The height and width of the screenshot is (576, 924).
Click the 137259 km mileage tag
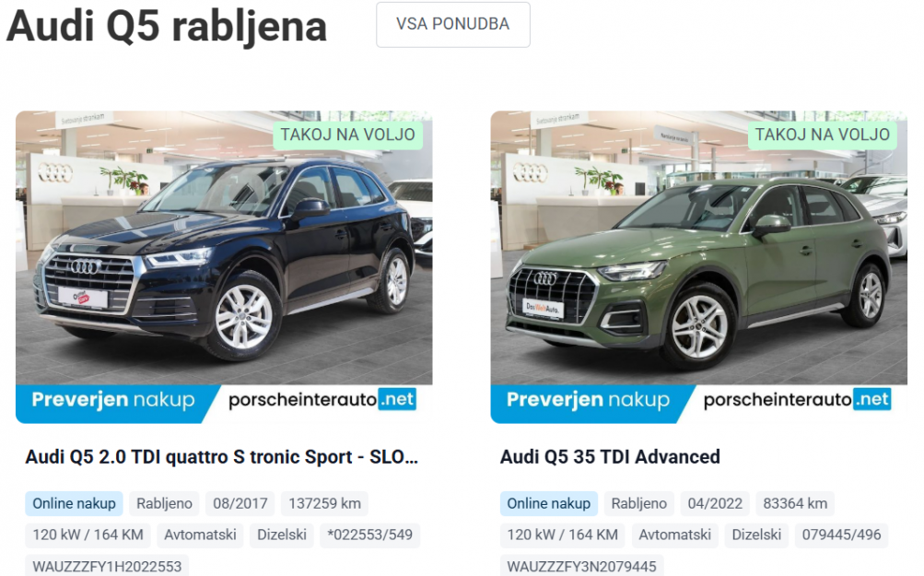click(x=324, y=503)
